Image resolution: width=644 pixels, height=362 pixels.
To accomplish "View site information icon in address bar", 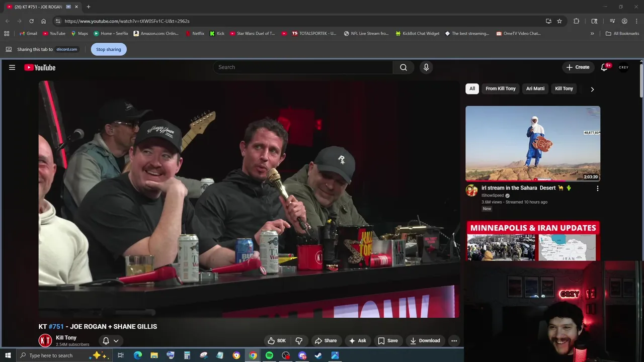I will (58, 21).
